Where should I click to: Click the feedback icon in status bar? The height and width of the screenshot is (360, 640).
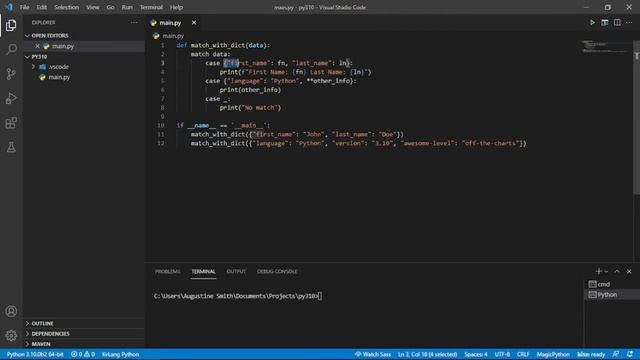tap(616, 354)
